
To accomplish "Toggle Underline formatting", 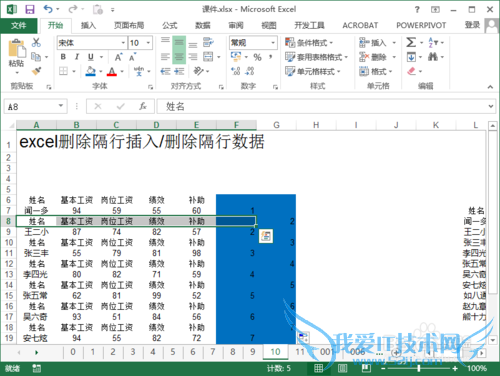I will pos(91,57).
